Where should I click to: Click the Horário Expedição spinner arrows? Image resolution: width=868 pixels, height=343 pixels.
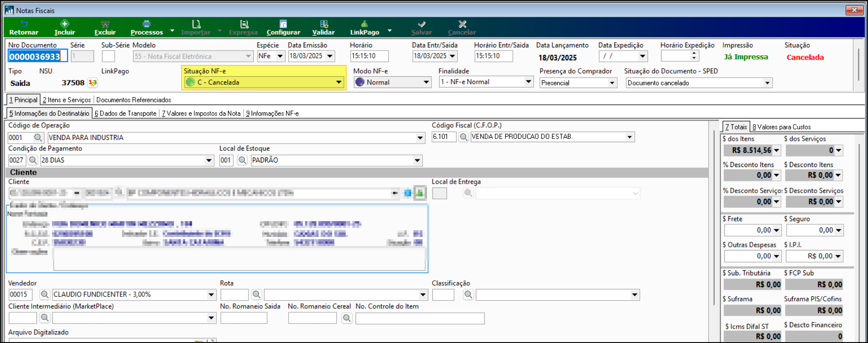point(694,56)
